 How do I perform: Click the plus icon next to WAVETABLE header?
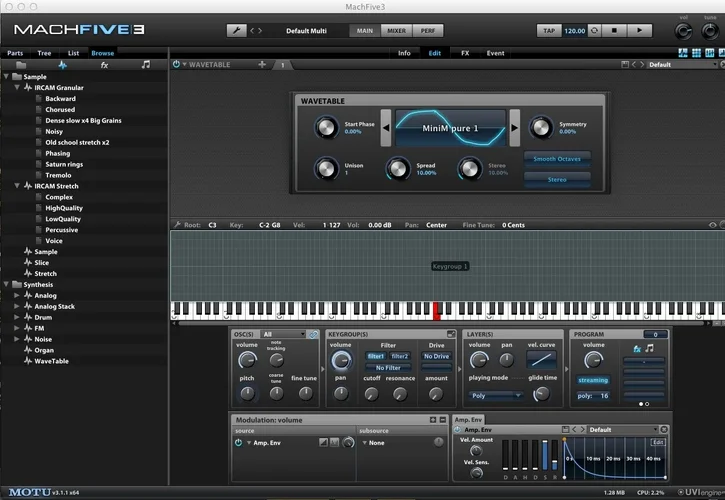[262, 65]
